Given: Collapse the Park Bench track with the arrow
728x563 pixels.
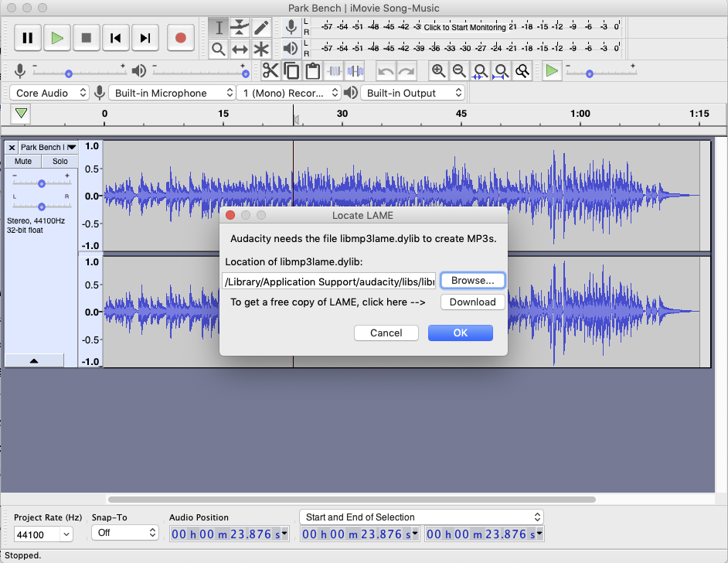Looking at the screenshot, I should pyautogui.click(x=34, y=361).
